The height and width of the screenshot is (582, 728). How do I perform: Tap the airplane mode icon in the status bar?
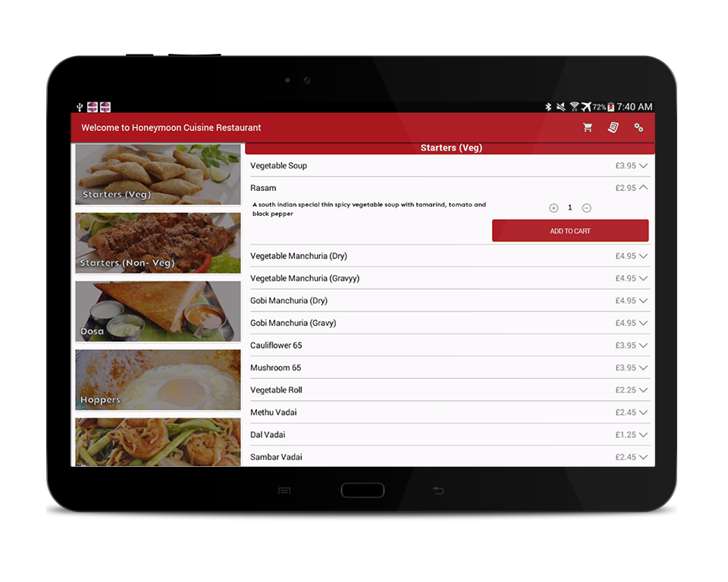585,107
